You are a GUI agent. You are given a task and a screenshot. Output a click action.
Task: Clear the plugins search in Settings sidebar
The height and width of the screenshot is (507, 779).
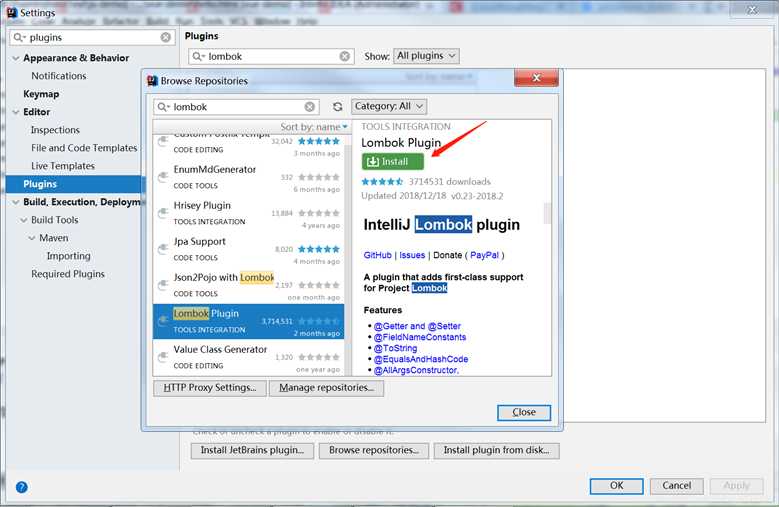165,37
